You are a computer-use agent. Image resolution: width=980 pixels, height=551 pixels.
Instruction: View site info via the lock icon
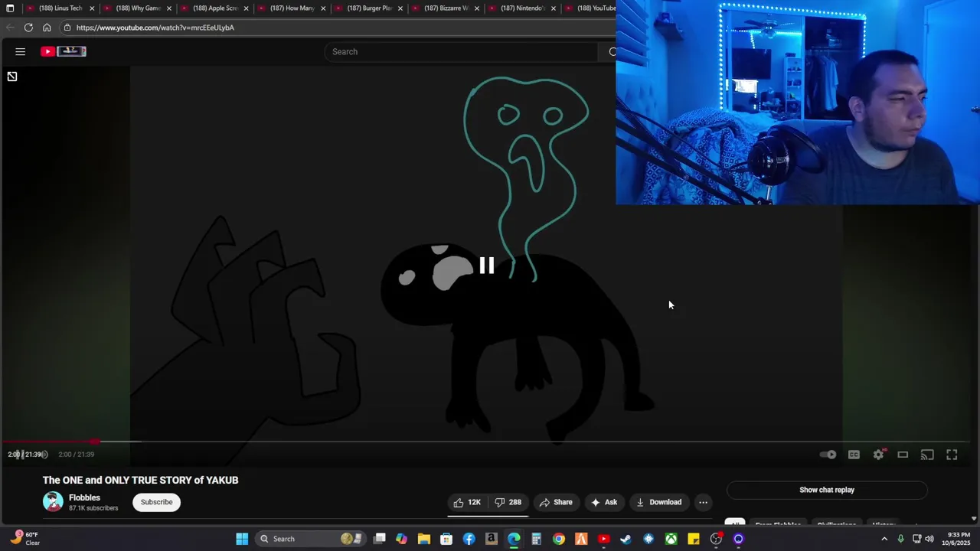coord(67,28)
